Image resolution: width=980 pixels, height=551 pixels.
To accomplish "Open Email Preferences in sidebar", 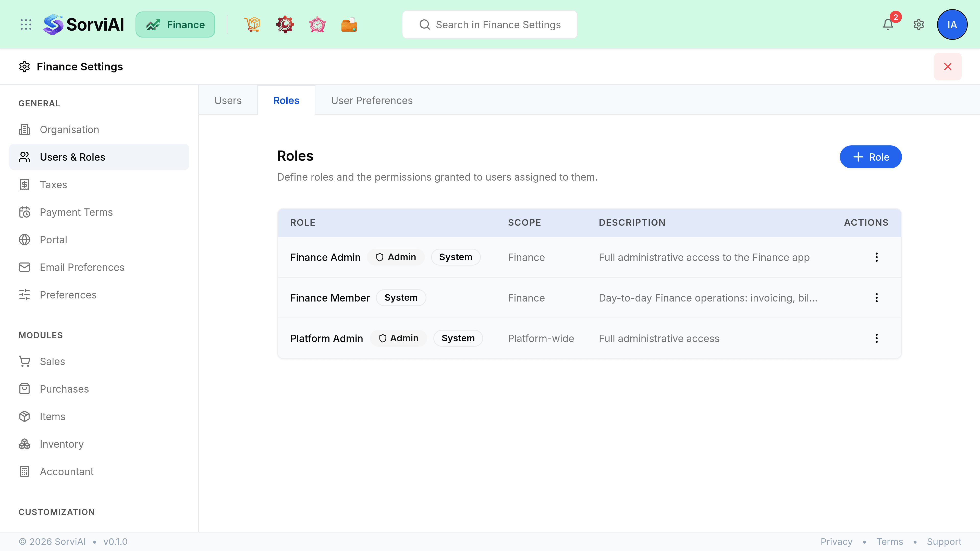I will point(99,267).
